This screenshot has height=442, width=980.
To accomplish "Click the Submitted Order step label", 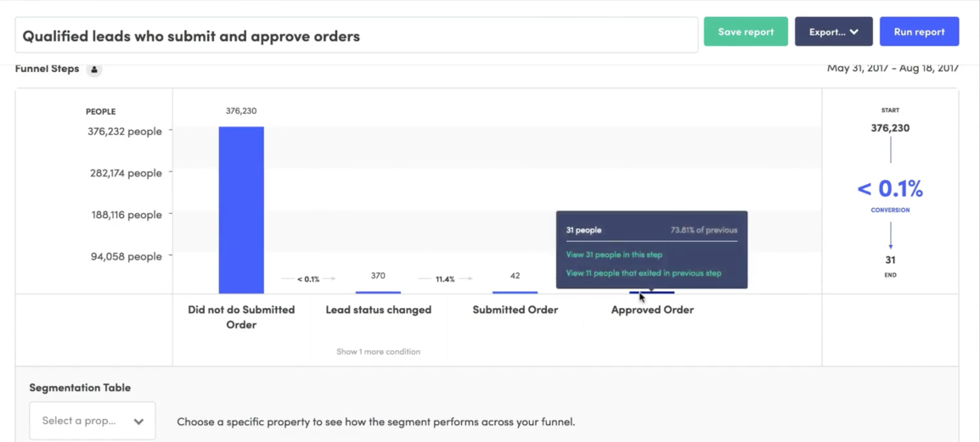I will [515, 310].
